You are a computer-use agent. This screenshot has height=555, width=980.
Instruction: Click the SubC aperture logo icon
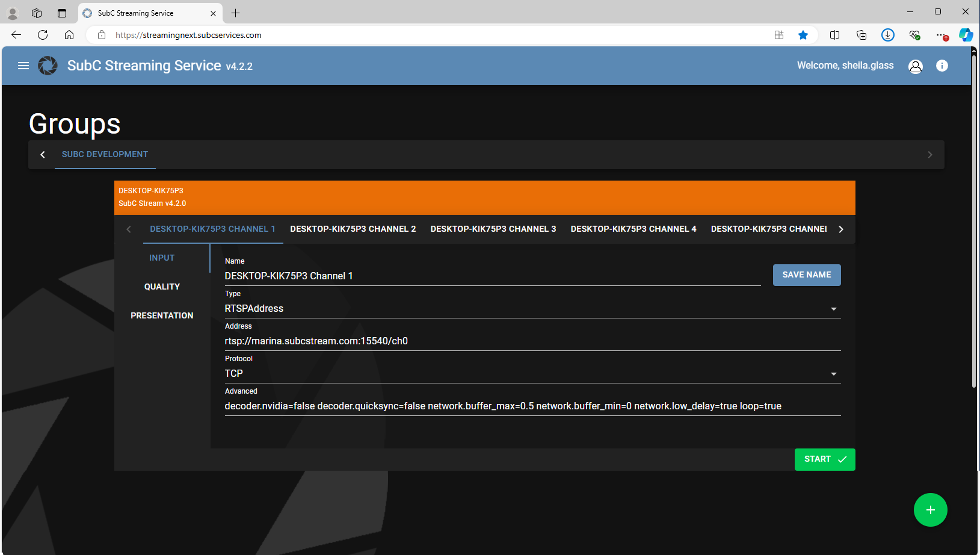coord(48,66)
